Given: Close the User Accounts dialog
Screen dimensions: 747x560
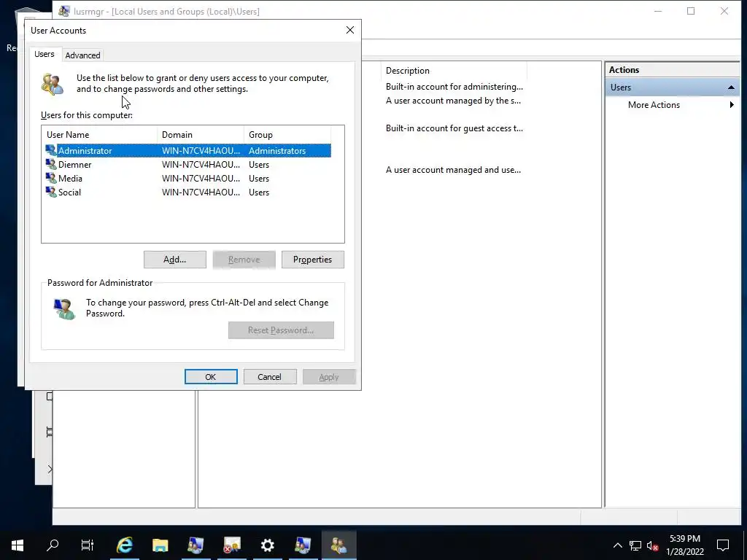Looking at the screenshot, I should [x=350, y=30].
